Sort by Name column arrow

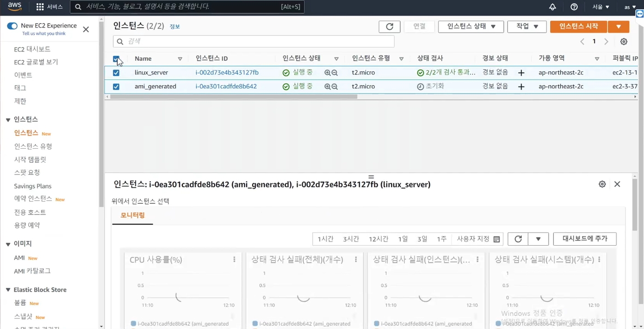tap(180, 59)
